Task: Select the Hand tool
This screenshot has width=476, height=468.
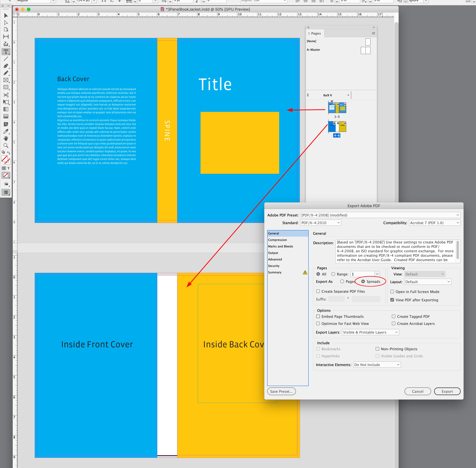Action: pos(6,138)
